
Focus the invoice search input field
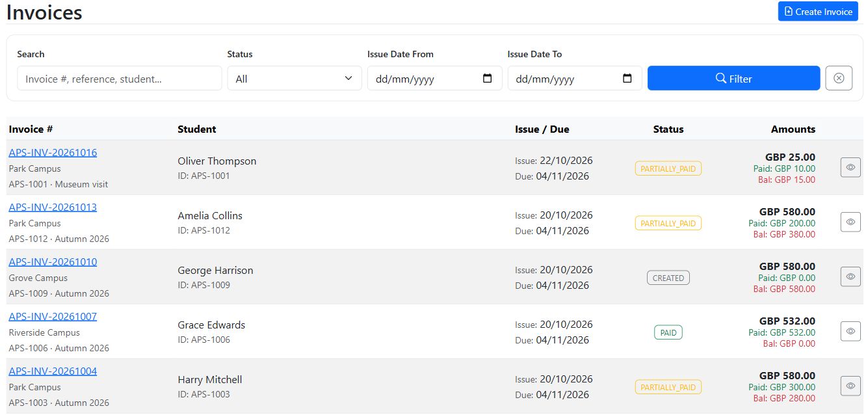coord(120,78)
